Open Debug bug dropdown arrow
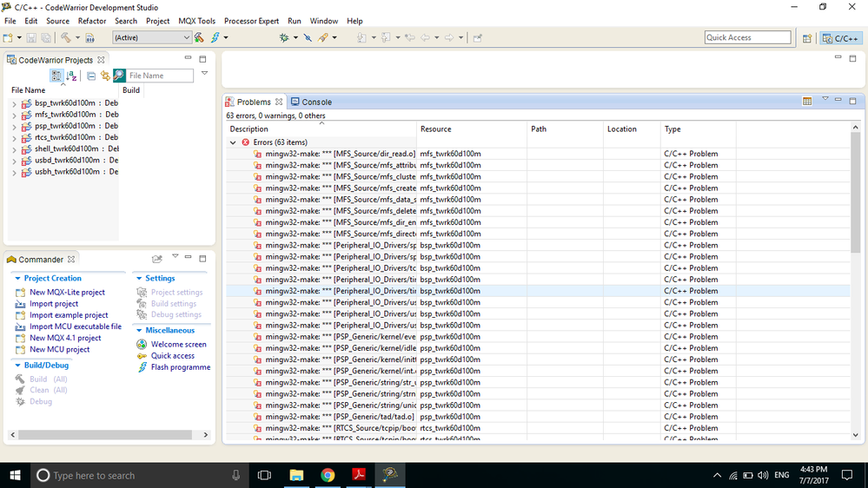The height and width of the screenshot is (488, 868). [295, 37]
